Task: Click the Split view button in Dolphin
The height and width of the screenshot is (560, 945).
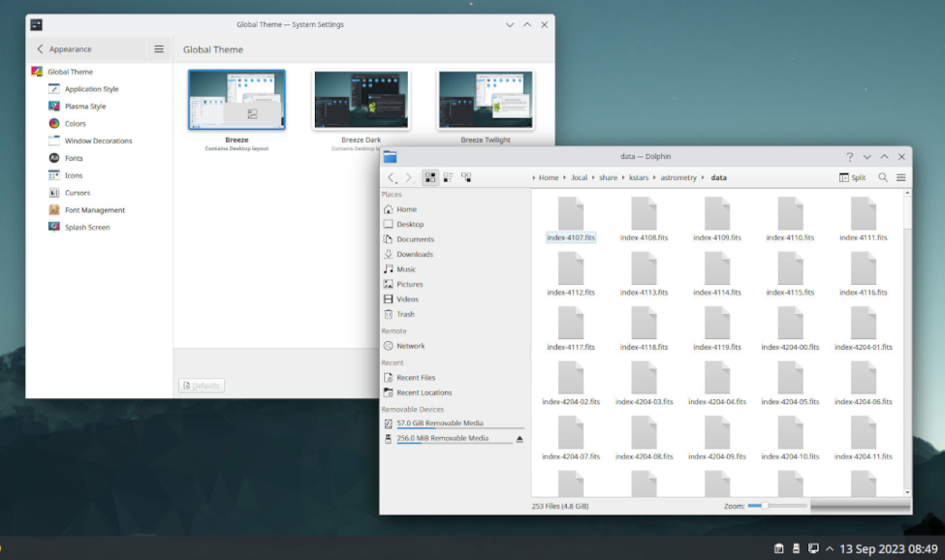Action: pos(852,177)
